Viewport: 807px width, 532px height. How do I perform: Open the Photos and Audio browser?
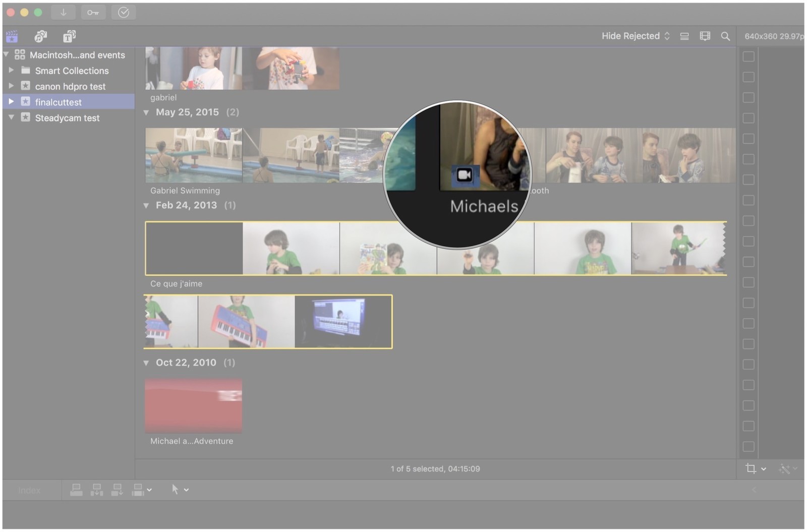pos(40,36)
